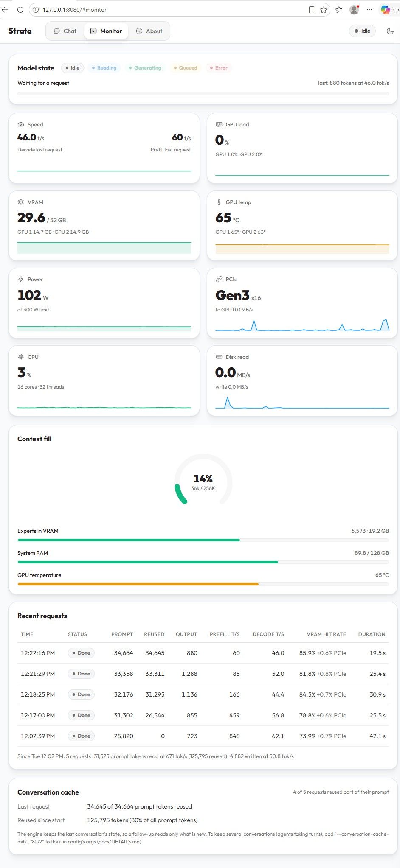This screenshot has height=868, width=400.
Task: Select the Monitor tab
Action: click(106, 31)
